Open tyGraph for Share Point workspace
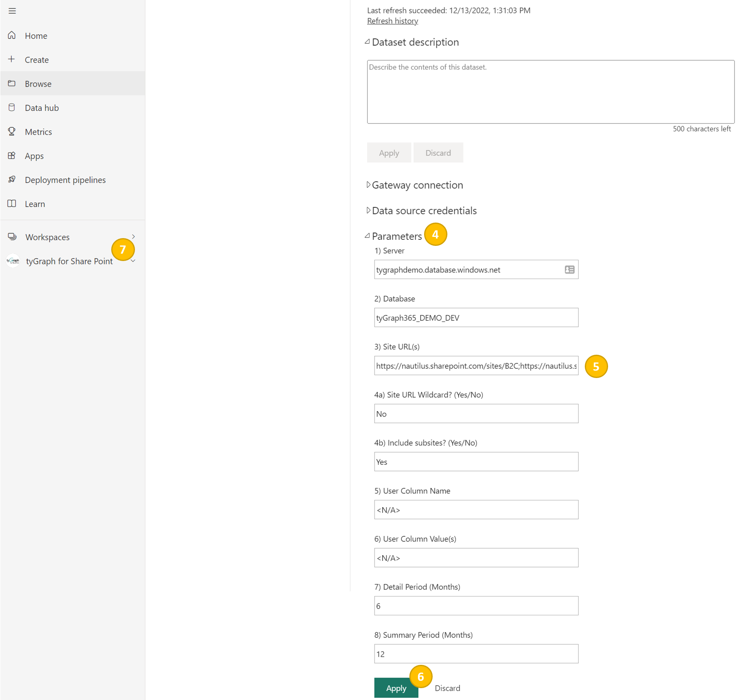 (x=69, y=261)
